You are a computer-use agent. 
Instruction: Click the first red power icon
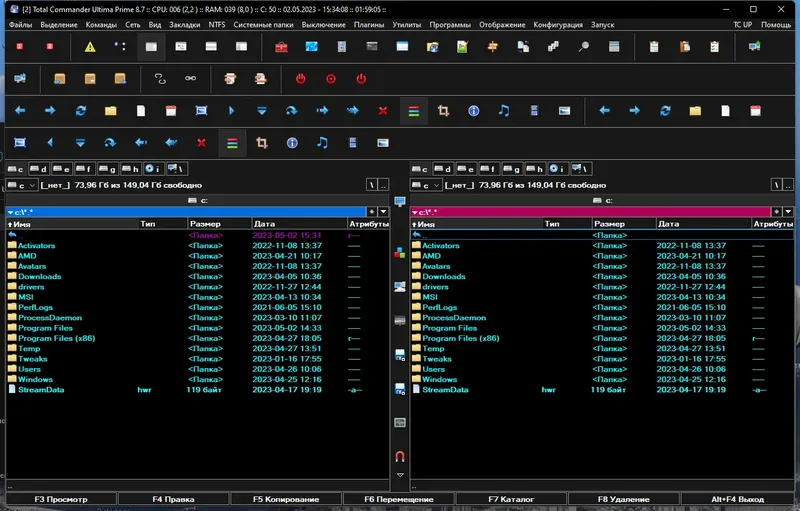301,79
